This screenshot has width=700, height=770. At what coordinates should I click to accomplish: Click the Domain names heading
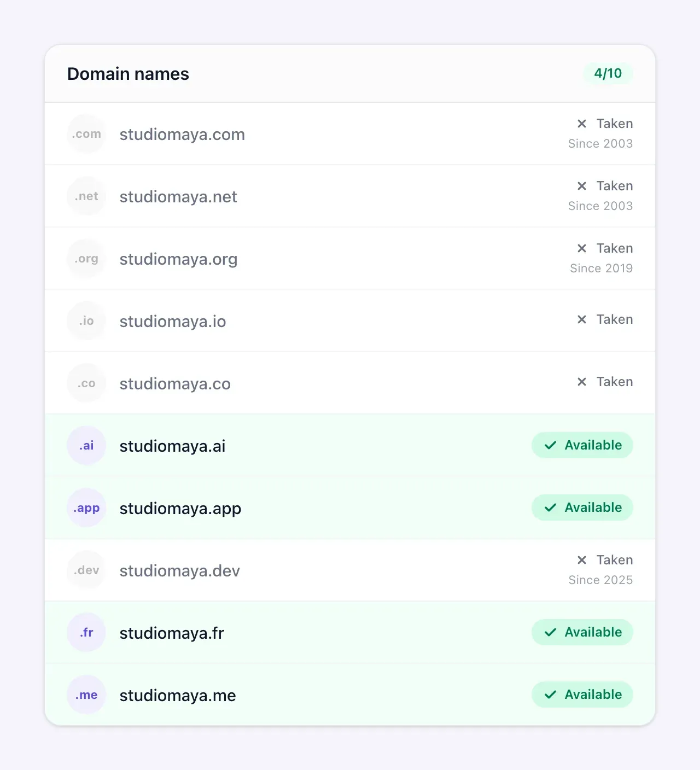coord(128,74)
